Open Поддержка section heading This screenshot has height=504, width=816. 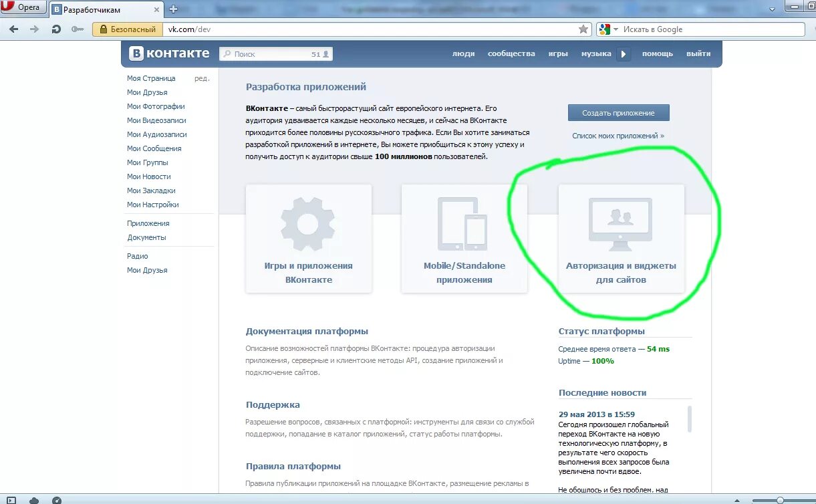click(x=273, y=404)
